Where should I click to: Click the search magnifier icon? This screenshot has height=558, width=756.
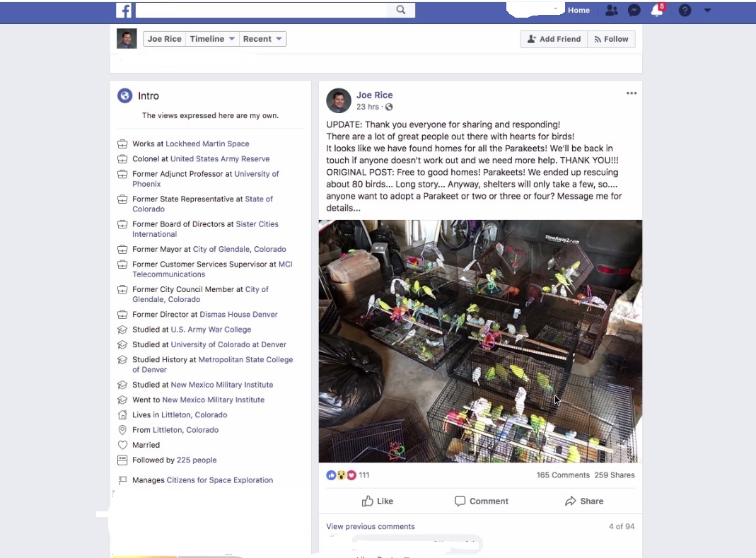[x=401, y=10]
